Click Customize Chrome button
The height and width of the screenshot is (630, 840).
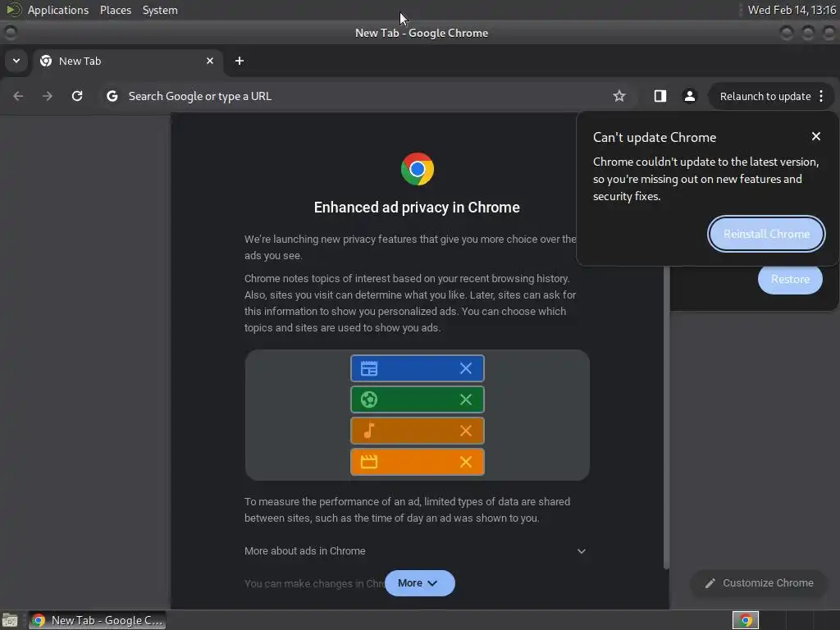759,583
